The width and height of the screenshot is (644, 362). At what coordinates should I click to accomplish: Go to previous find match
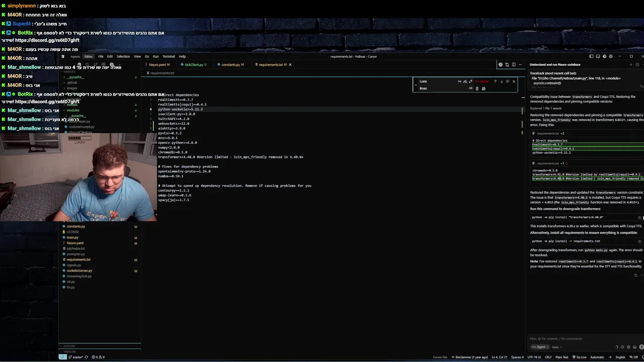(x=495, y=81)
